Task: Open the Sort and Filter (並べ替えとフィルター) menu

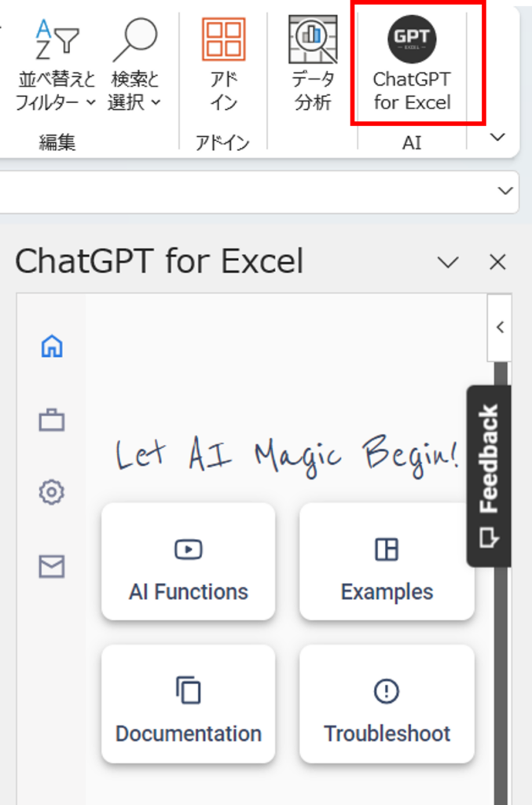Action: coord(56,66)
